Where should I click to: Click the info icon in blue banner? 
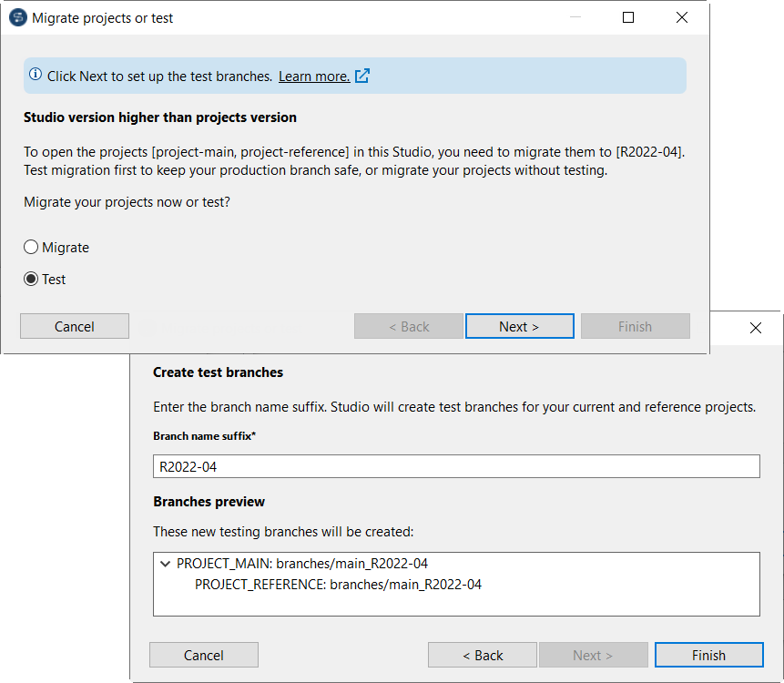(x=36, y=76)
